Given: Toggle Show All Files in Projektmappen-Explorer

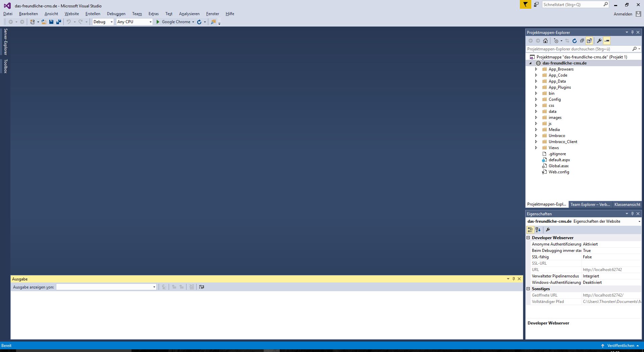Looking at the screenshot, I should click(589, 41).
